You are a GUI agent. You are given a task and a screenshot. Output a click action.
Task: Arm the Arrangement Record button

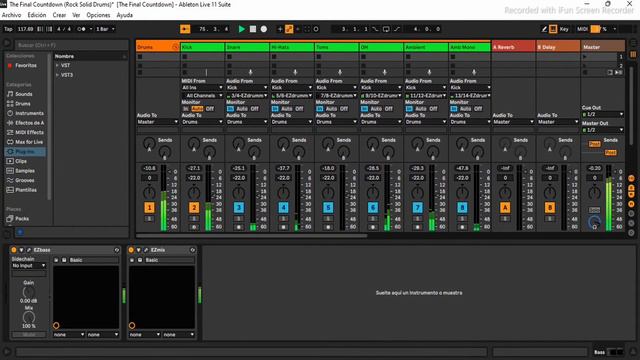264,29
